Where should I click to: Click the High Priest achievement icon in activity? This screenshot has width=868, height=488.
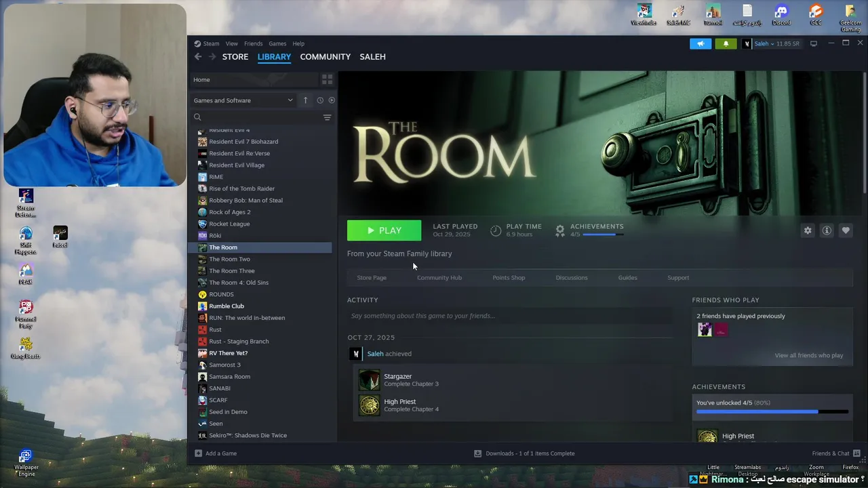click(x=370, y=405)
